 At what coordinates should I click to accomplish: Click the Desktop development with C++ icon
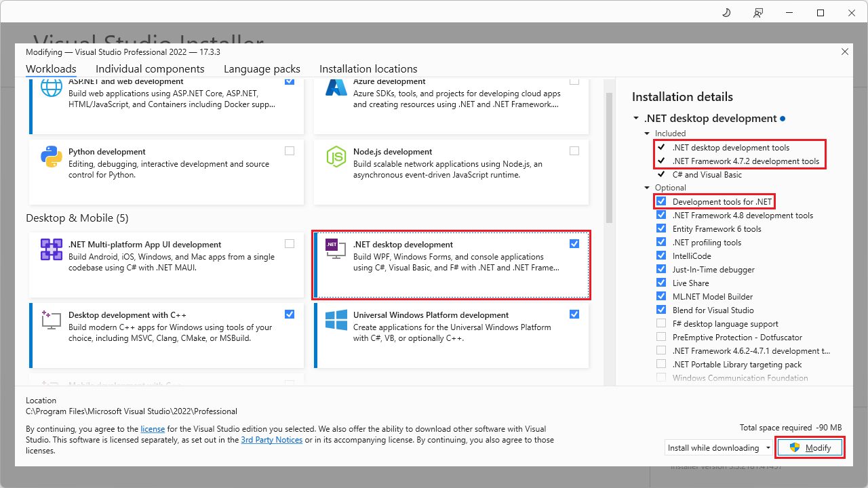coord(51,319)
